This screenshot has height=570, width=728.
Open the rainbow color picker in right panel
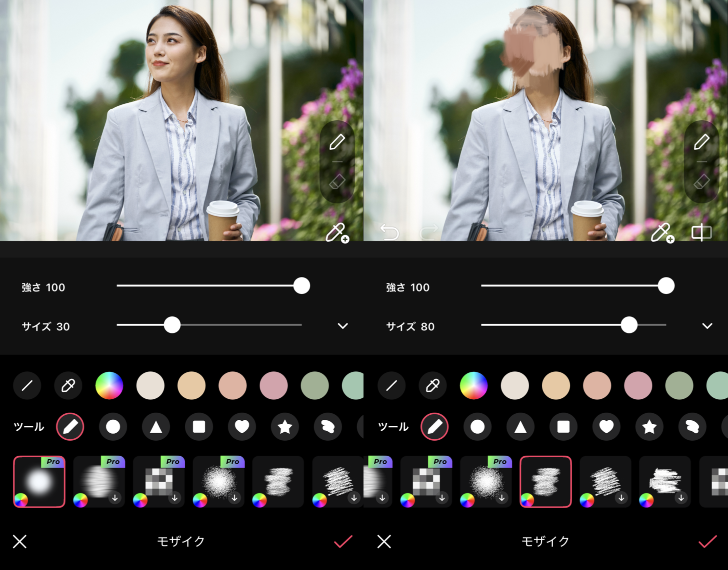[x=473, y=385]
